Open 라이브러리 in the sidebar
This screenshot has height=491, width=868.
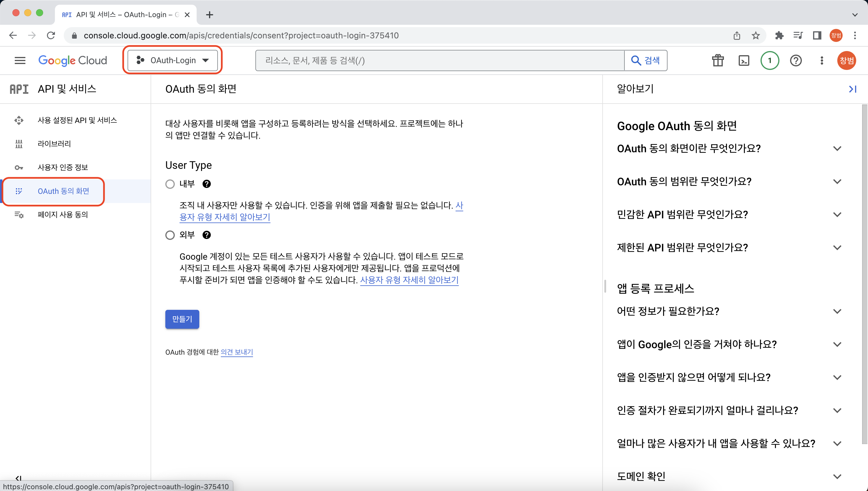[x=54, y=144]
